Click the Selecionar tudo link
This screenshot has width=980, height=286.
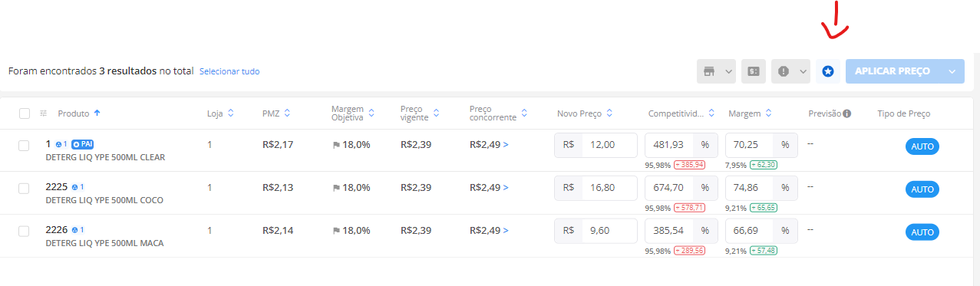pos(229,71)
